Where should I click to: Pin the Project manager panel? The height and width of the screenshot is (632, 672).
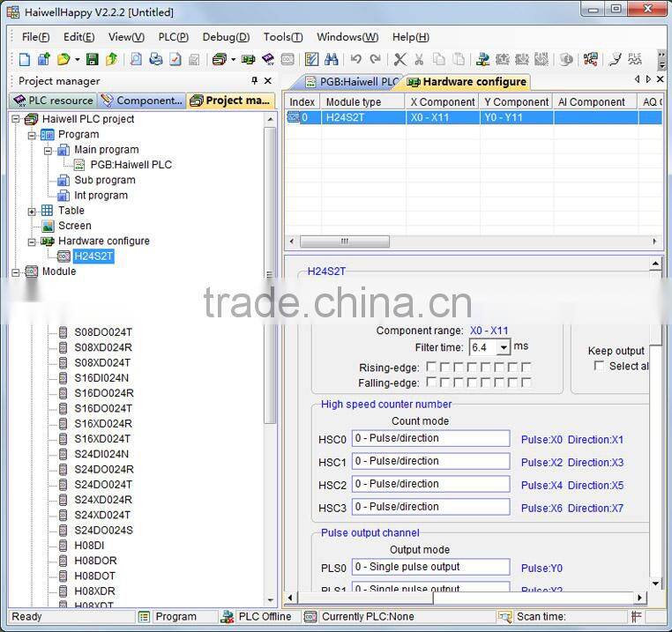tap(252, 81)
